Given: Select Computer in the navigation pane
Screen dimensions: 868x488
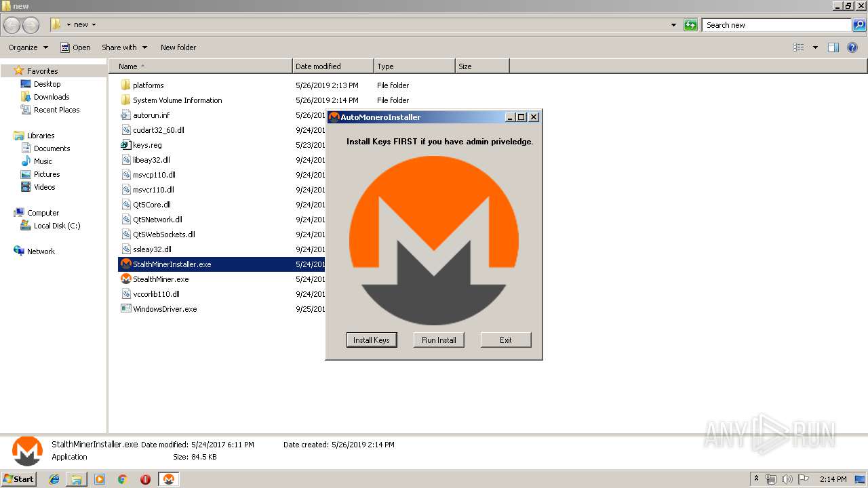Looking at the screenshot, I should 43,213.
